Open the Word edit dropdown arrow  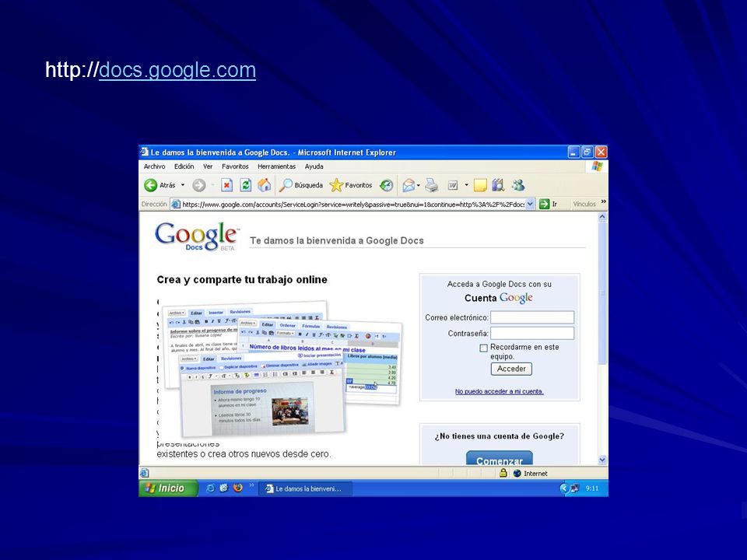click(x=466, y=185)
